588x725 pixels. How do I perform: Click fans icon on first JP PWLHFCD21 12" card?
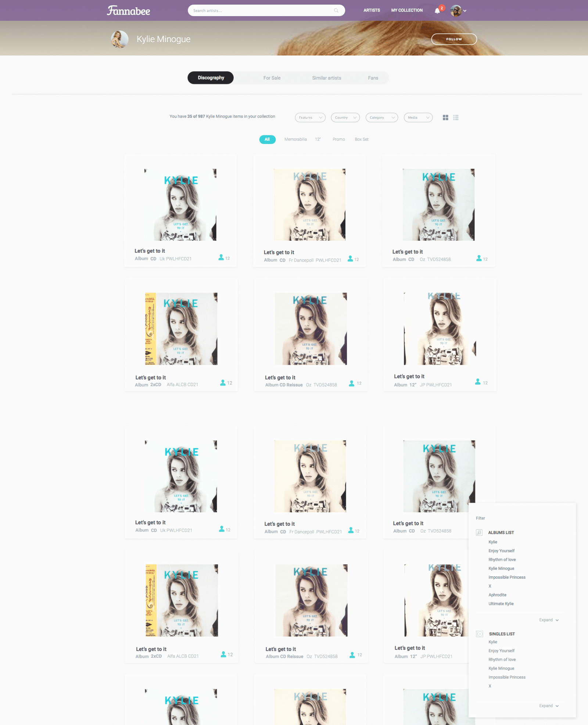click(478, 382)
